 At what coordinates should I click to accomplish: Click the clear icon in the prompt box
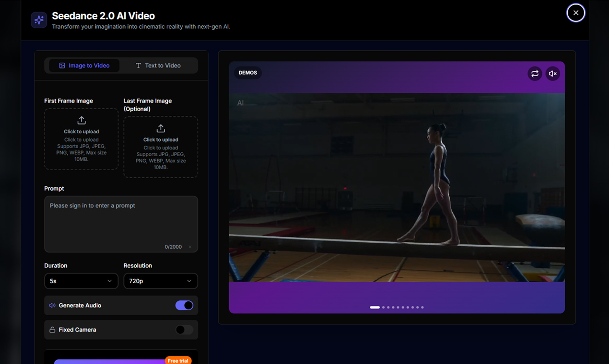190,247
